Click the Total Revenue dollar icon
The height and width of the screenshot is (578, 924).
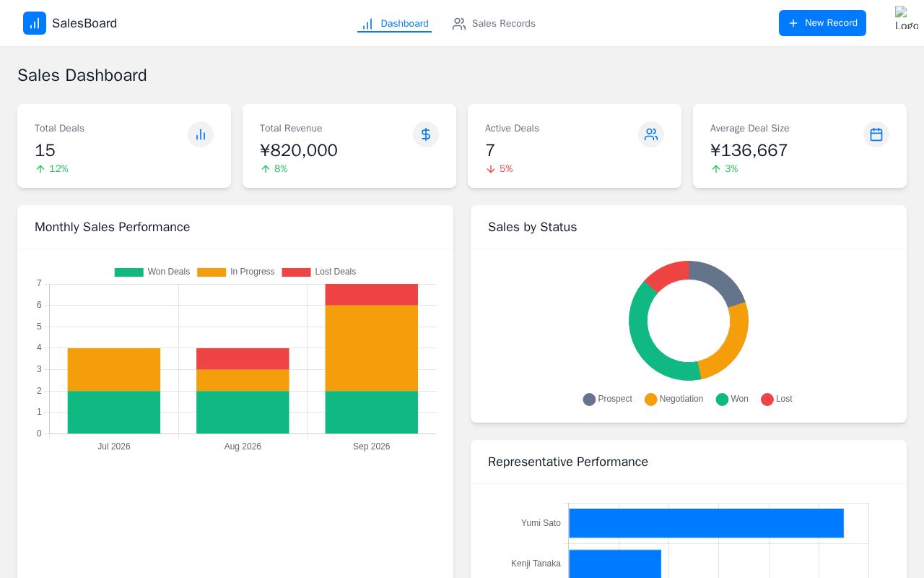coord(426,134)
